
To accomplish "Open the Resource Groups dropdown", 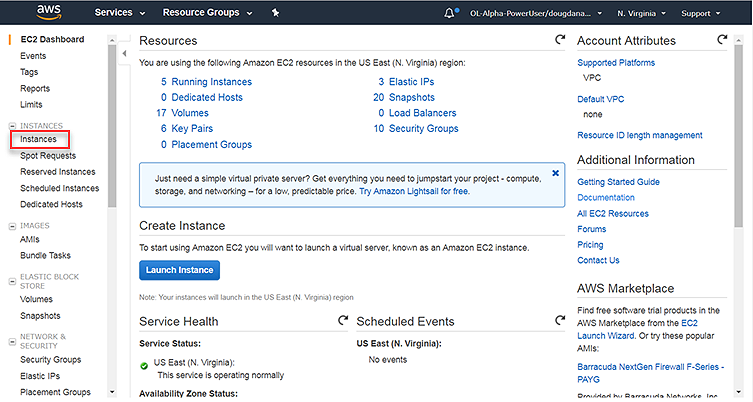I will 207,12.
